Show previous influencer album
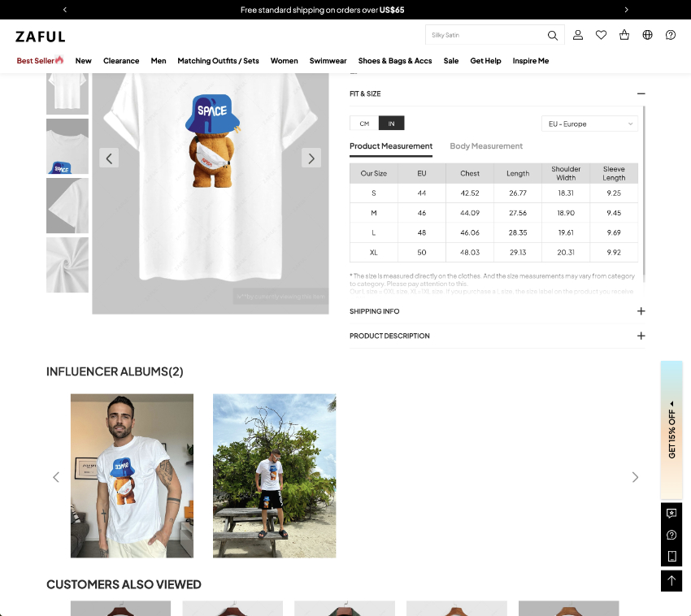This screenshot has width=691, height=616. click(56, 477)
